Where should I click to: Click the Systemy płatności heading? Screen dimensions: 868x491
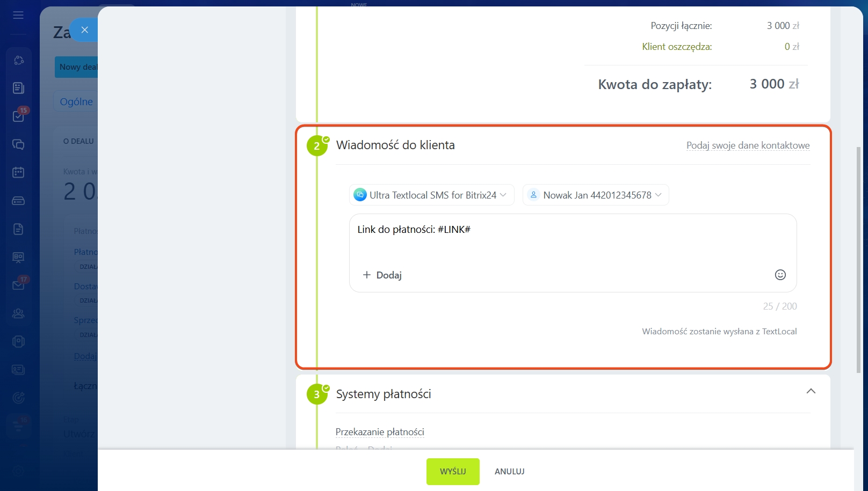[384, 394]
